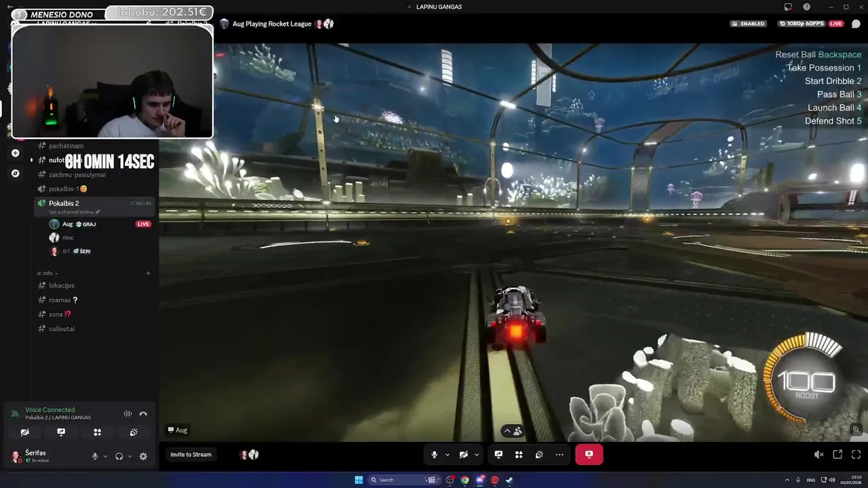
Task: Open Discord from the taskbar
Action: tap(479, 480)
